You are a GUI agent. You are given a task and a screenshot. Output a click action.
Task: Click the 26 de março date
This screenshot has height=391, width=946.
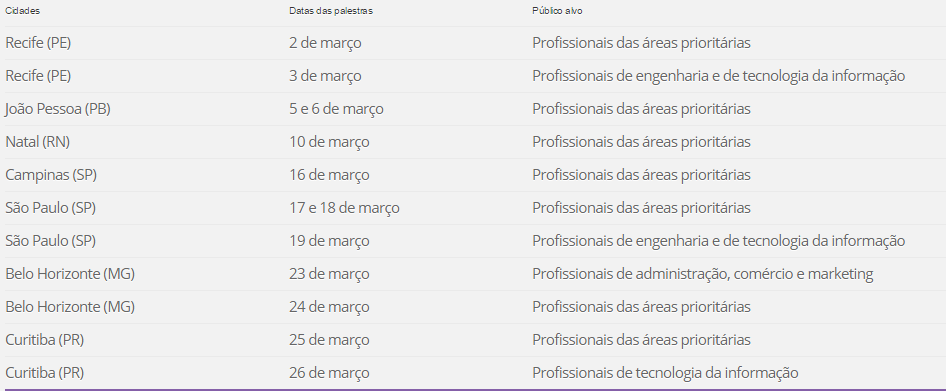pos(329,373)
